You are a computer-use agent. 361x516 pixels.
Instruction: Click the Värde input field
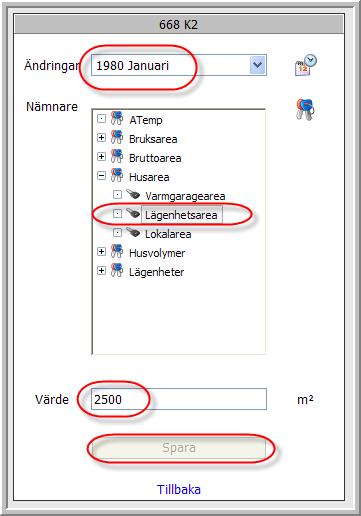[x=179, y=399]
